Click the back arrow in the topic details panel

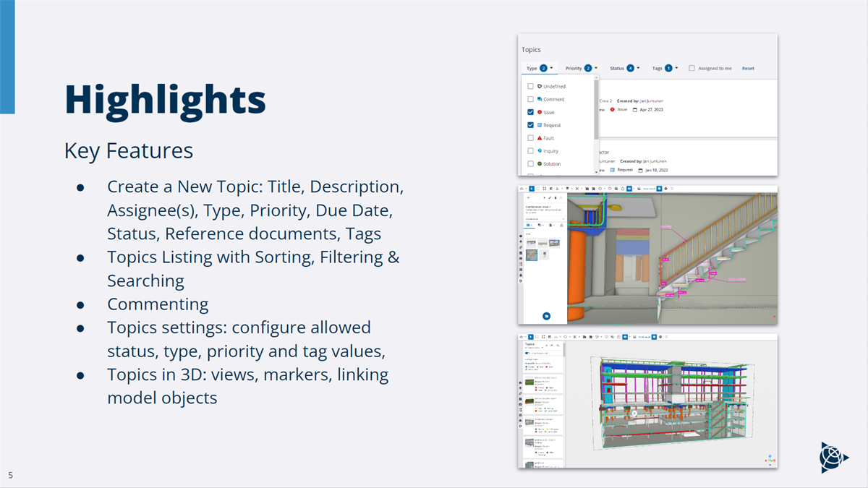coord(529,197)
